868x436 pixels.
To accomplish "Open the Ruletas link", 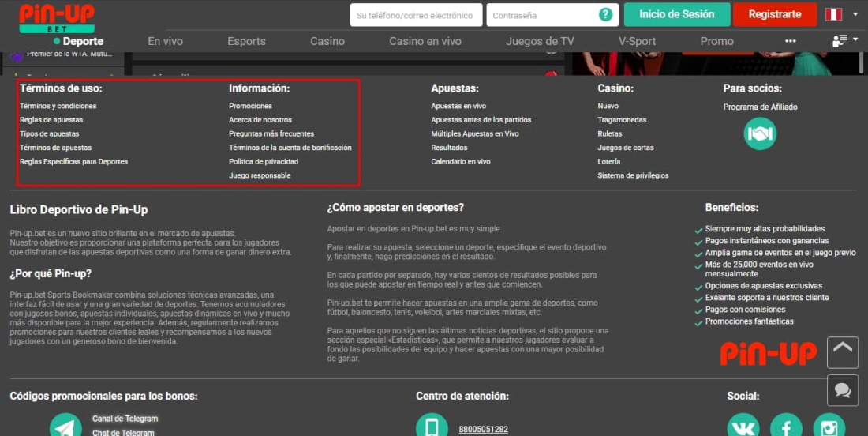I will [x=609, y=133].
